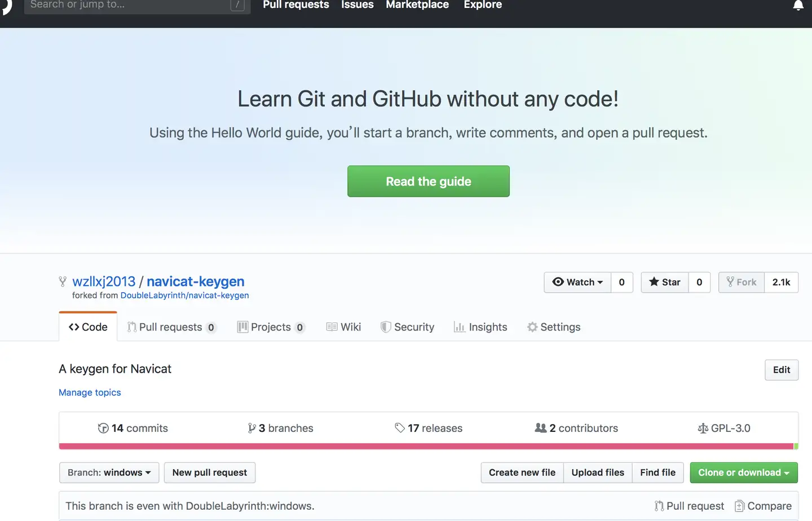Star the repository
Screen dimensions: 812x521
point(665,282)
